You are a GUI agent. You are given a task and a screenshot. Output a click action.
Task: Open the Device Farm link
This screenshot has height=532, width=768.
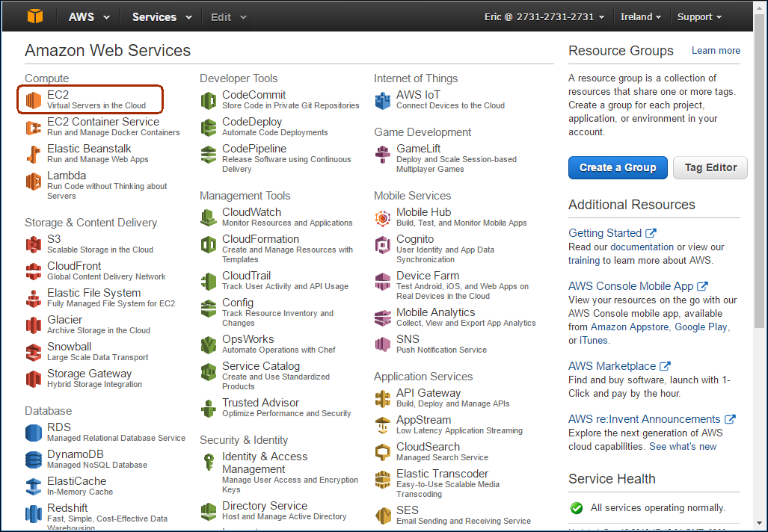428,276
